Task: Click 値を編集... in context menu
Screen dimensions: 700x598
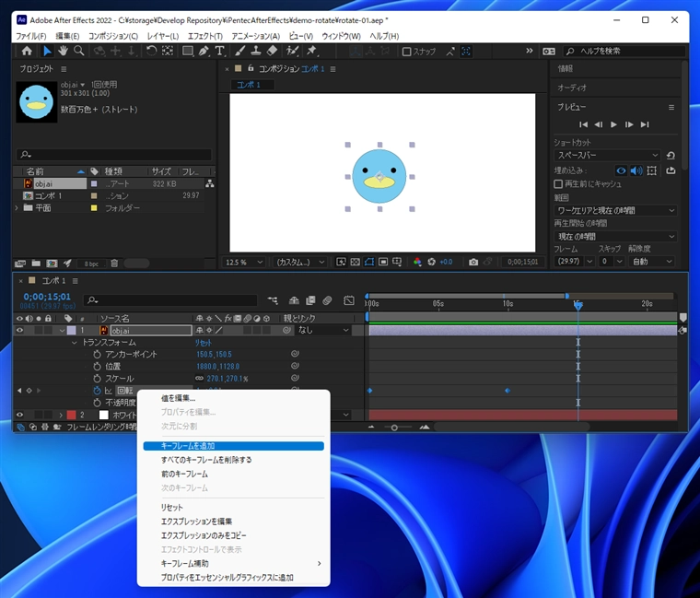Action: coord(233,398)
